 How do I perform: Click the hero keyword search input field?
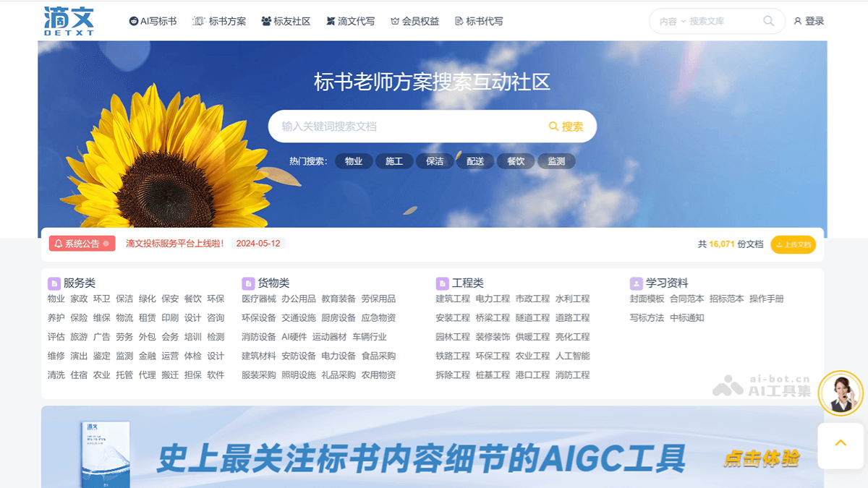coord(398,126)
